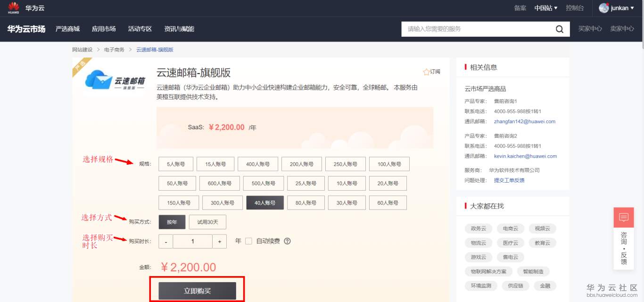Click the search magnifier icon
Screen dimensions: 644x302
[560, 29]
